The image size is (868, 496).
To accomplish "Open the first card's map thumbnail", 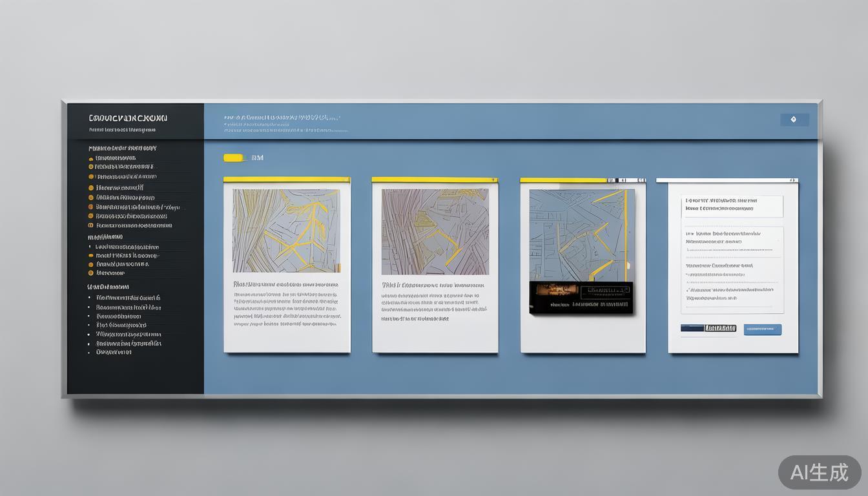I will tap(286, 231).
